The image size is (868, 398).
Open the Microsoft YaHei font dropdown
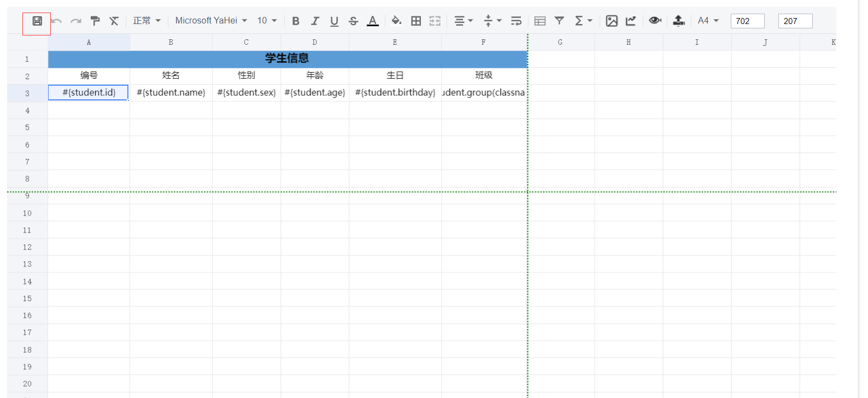[x=211, y=21]
